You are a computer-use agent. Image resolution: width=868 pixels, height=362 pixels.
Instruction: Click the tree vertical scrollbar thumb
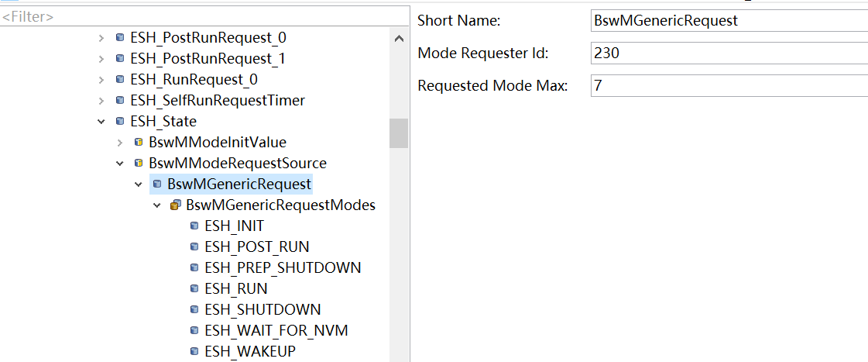[399, 133]
